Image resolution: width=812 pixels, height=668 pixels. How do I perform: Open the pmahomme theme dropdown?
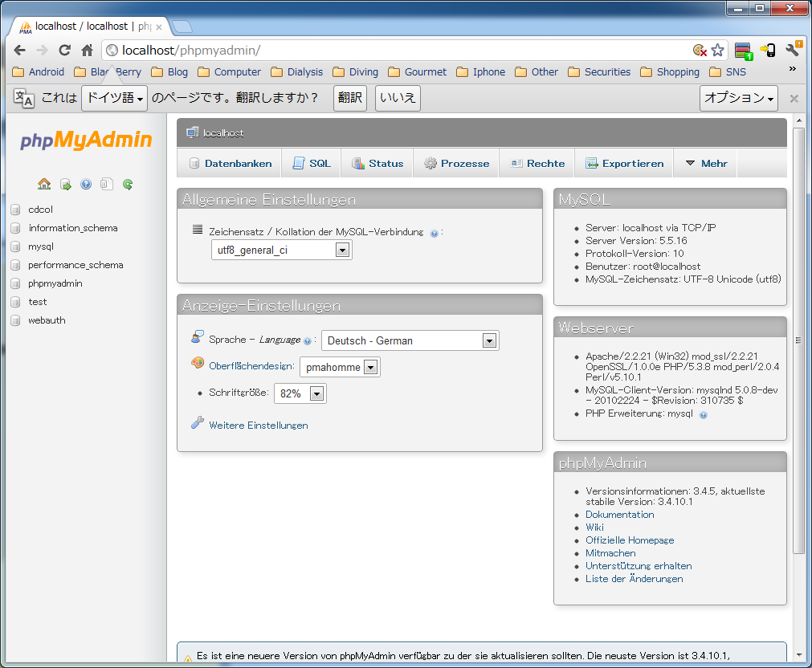(x=340, y=367)
